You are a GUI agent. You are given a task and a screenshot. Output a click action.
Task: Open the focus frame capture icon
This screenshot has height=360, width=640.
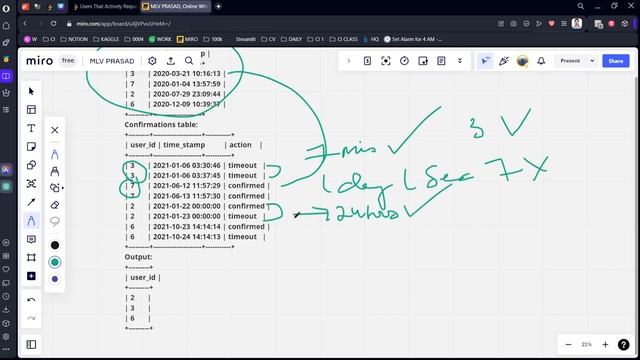coord(385,61)
